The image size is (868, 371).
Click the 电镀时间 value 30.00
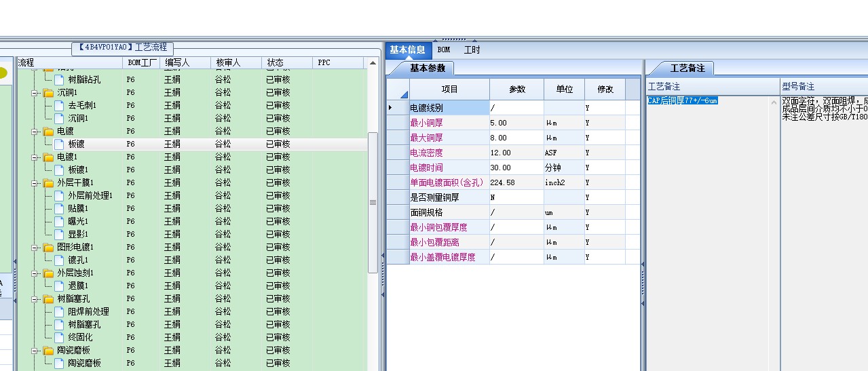(x=516, y=168)
